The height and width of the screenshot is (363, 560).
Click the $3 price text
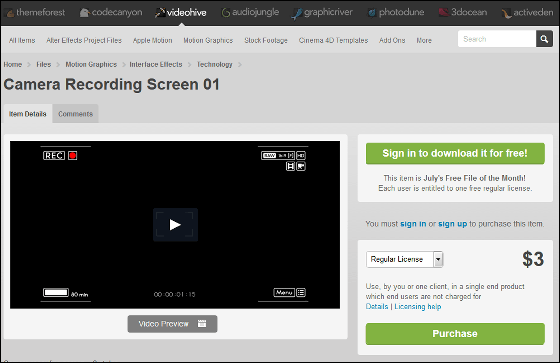point(533,259)
